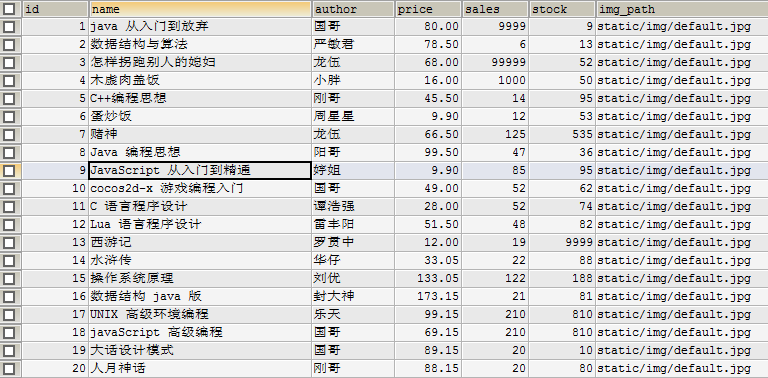This screenshot has width=768, height=378.
Task: Check the checkbox for row id 5
Action: (9, 98)
